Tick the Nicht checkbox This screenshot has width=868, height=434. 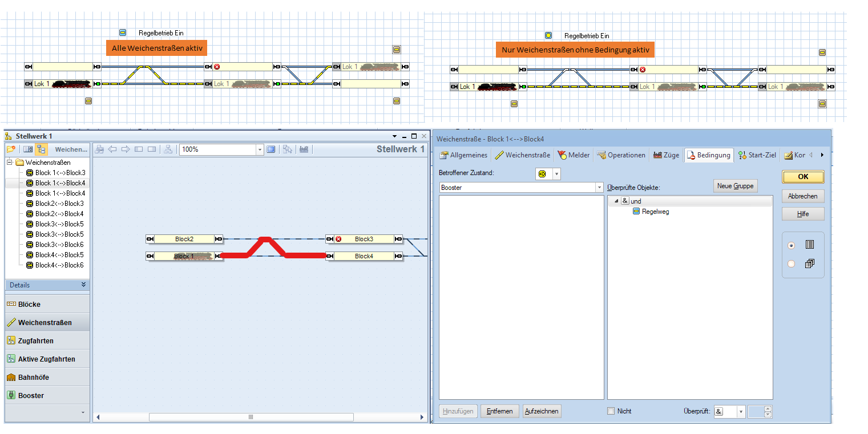[x=611, y=411]
